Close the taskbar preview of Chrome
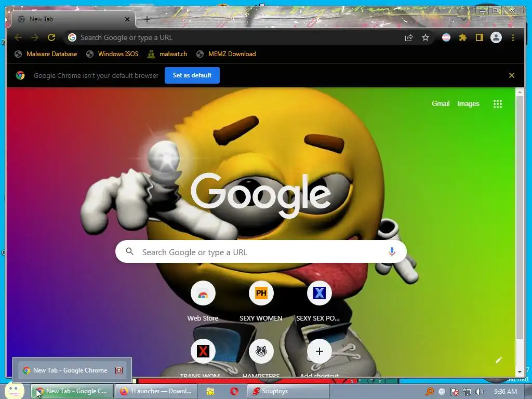The height and width of the screenshot is (399, 532). 119,370
